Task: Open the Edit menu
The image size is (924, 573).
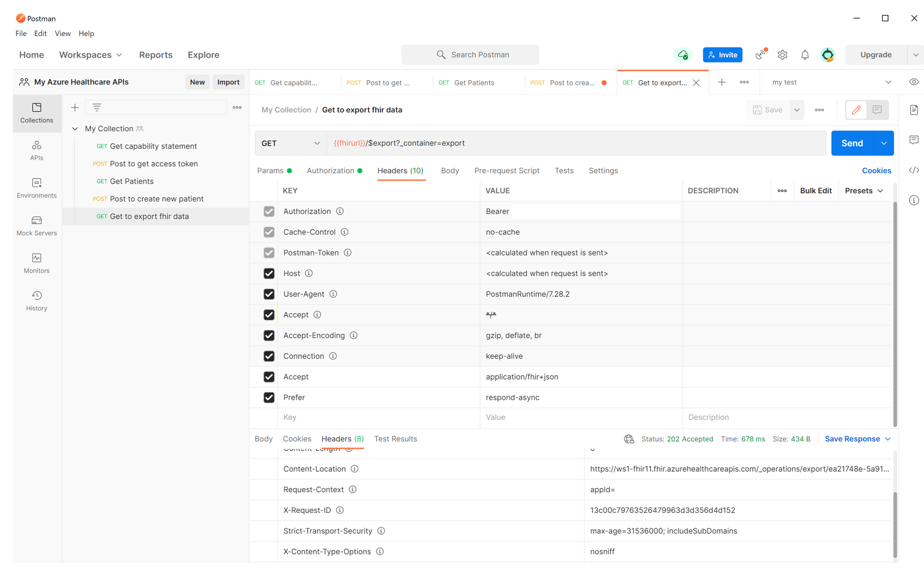Action: point(40,34)
